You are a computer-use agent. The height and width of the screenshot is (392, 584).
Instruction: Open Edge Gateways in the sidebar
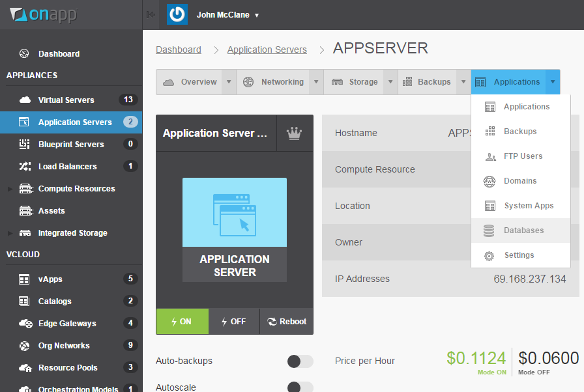pyautogui.click(x=59, y=323)
